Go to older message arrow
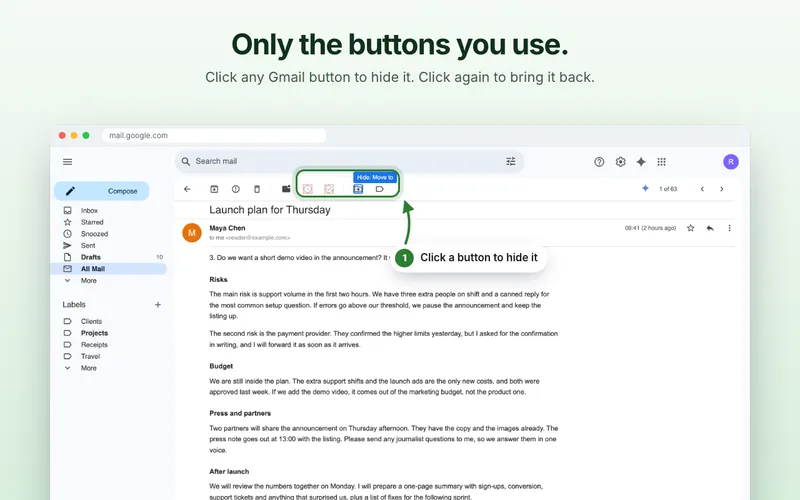Image resolution: width=800 pixels, height=500 pixels. [x=721, y=189]
